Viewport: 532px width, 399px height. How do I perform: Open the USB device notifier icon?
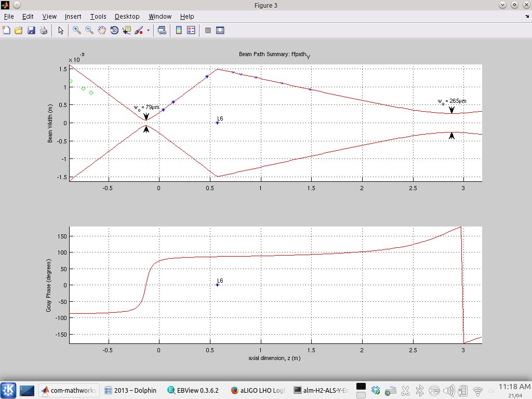434,391
